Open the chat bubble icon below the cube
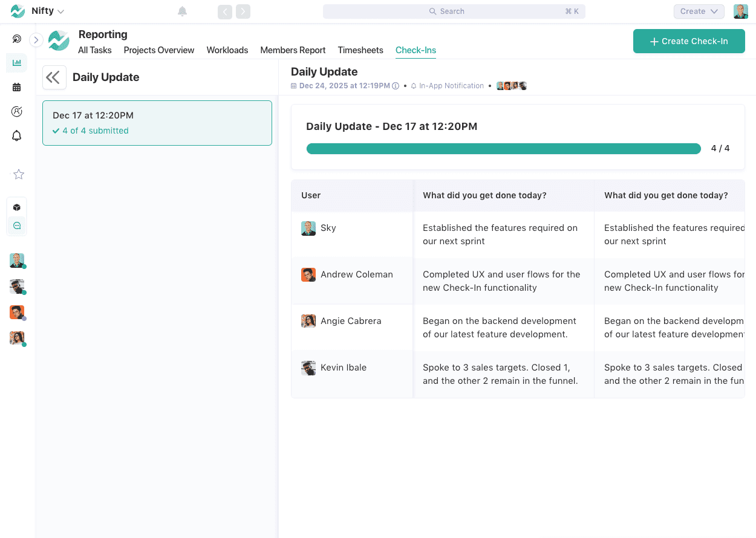Image resolution: width=756 pixels, height=538 pixels. coord(16,225)
